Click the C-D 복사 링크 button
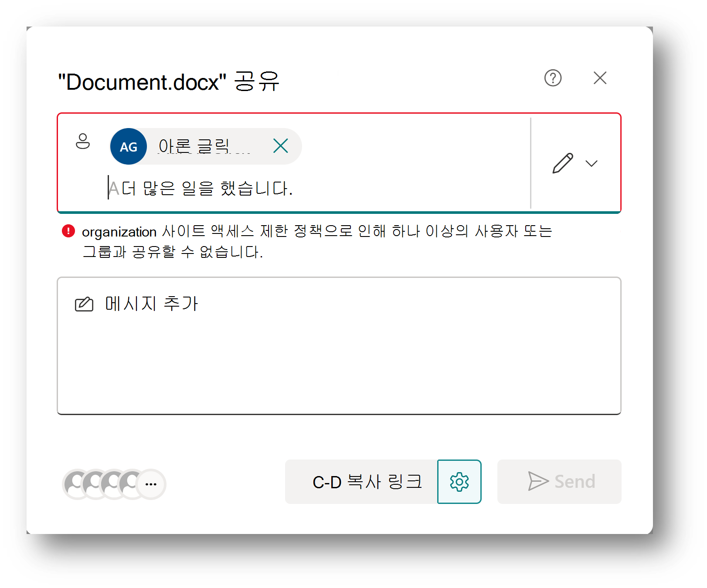The height and width of the screenshot is (588, 707). point(361,482)
